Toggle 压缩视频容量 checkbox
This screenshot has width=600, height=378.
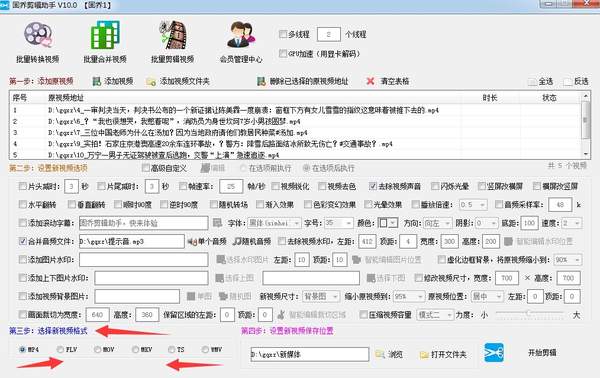364,314
